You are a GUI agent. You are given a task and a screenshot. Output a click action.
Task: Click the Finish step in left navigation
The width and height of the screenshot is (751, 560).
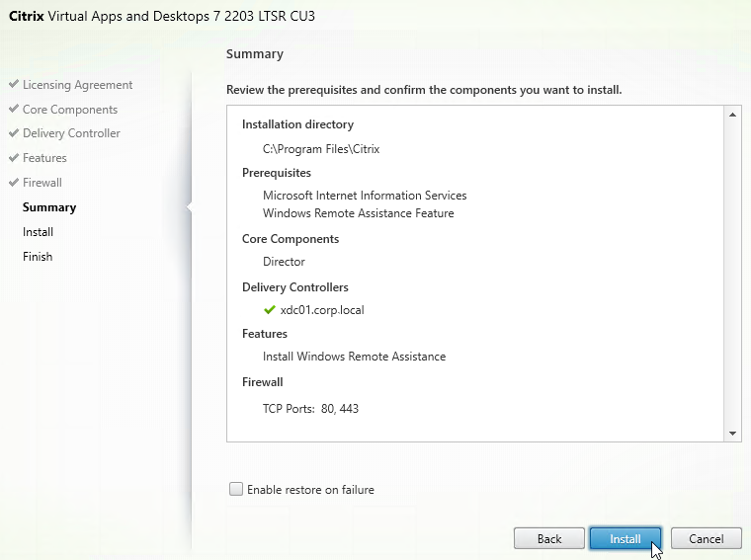coord(38,257)
